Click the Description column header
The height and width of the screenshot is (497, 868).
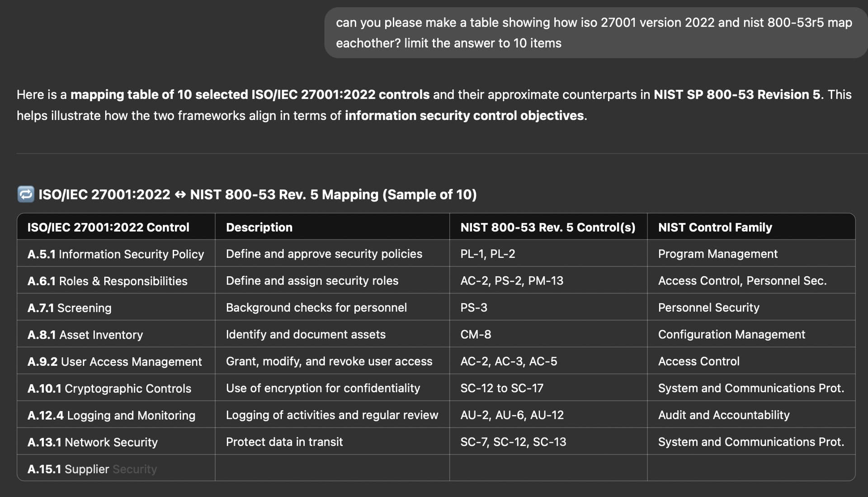(332, 227)
